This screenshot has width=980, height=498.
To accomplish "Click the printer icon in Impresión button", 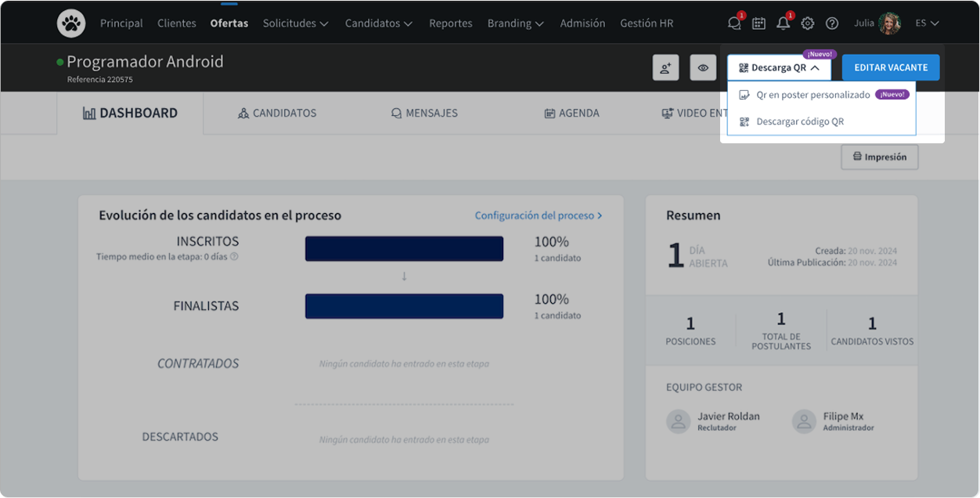I will click(x=857, y=157).
